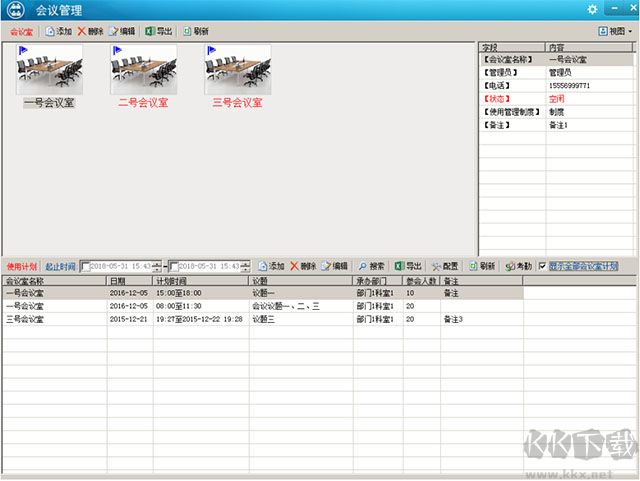This screenshot has height=481, width=640.
Task: Select the 三号会议室 row in the plan table
Action: click(263, 319)
